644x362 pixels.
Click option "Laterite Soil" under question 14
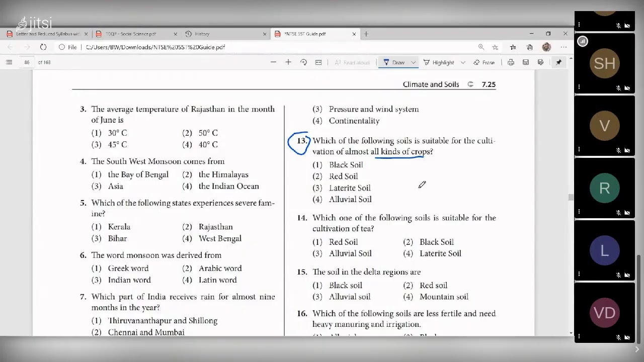point(440,254)
